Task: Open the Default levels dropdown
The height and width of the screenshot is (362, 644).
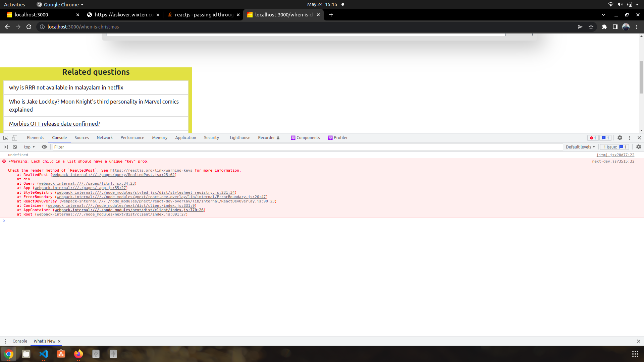Action: tap(580, 147)
